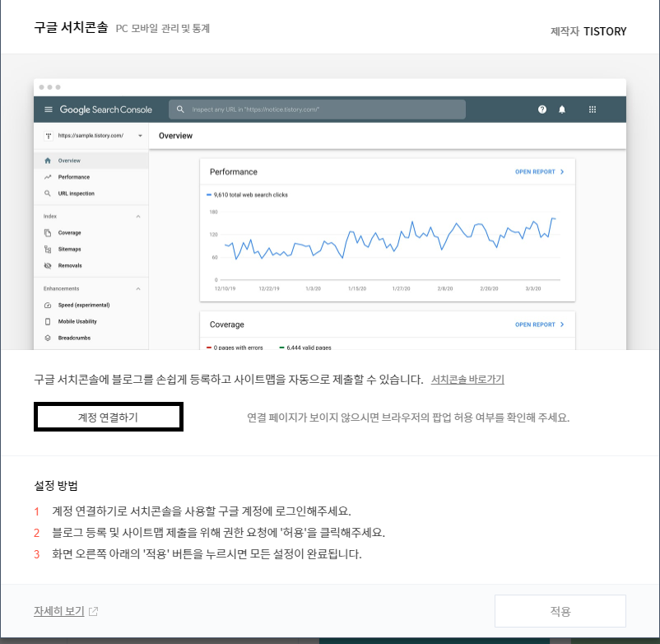This screenshot has width=660, height=644.
Task: Select Removals in the sidebar
Action: (91, 265)
